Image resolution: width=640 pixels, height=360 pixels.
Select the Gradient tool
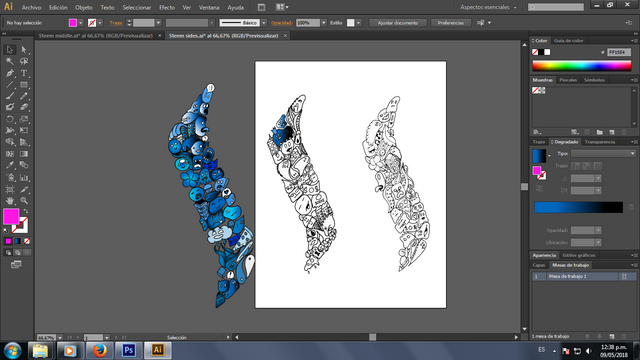coord(24,154)
